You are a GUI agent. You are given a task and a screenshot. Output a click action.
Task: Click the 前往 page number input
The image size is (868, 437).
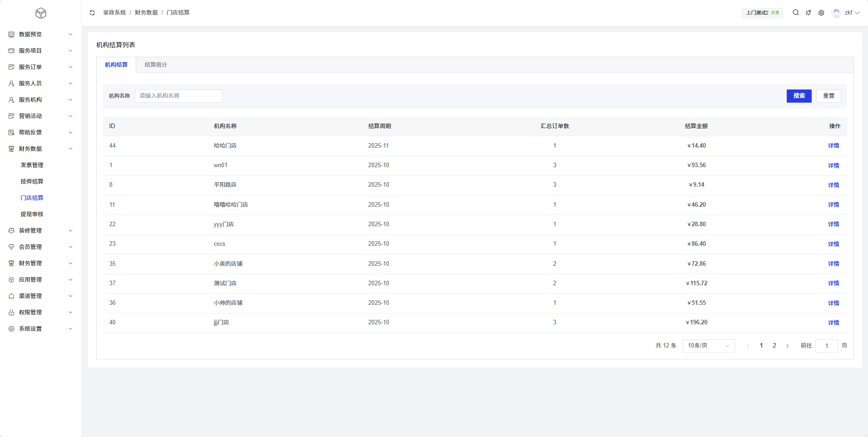(827, 346)
